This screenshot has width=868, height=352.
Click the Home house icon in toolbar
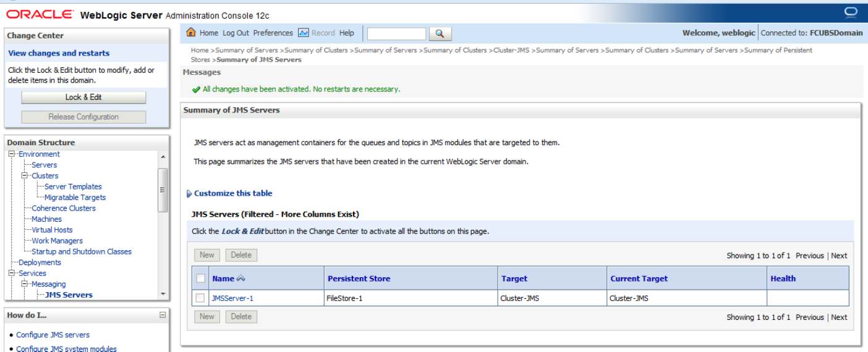[x=191, y=33]
